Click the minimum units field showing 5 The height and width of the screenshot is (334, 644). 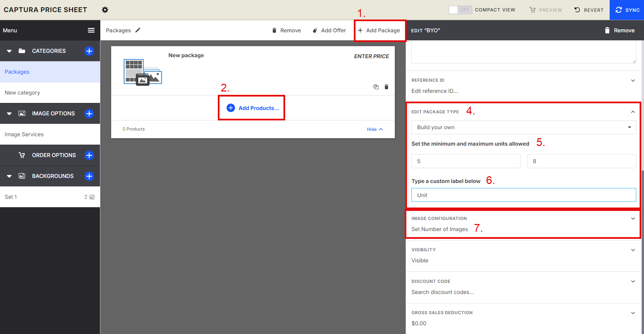point(466,161)
